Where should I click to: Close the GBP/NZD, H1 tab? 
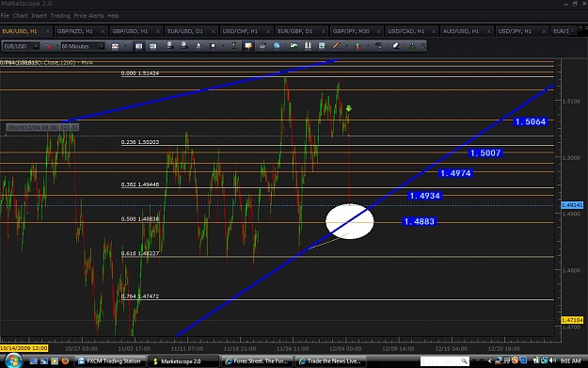103,31
